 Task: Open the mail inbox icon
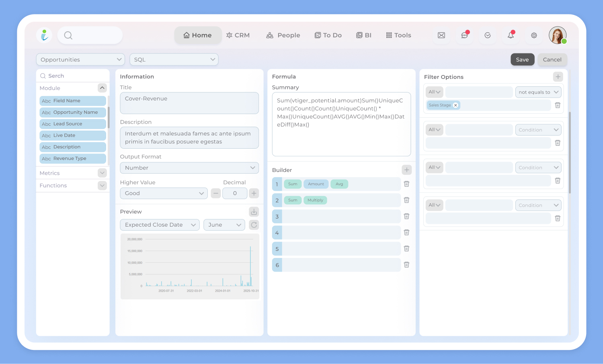pos(441,35)
